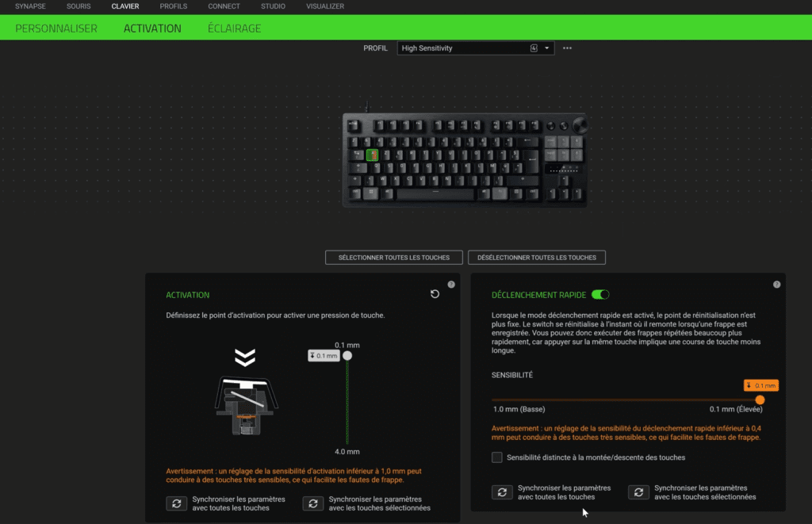
Task: Click Sélectionner toutes les touches button
Action: pyautogui.click(x=393, y=258)
